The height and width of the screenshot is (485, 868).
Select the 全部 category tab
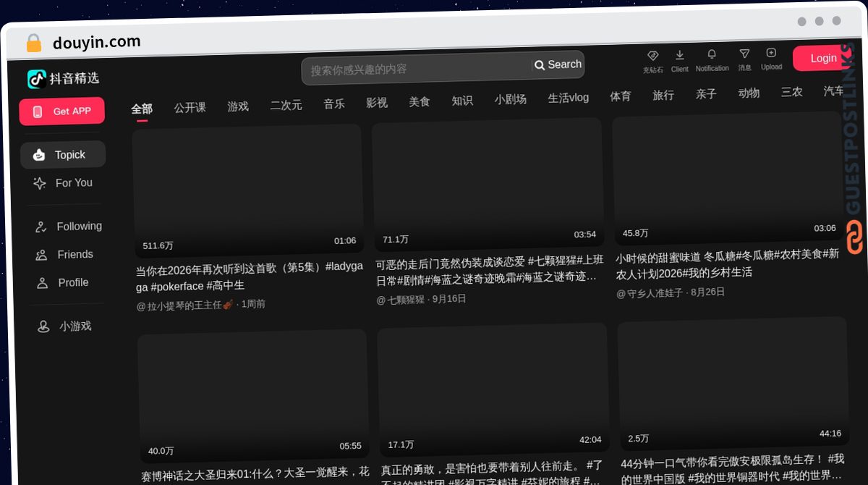[x=142, y=109]
